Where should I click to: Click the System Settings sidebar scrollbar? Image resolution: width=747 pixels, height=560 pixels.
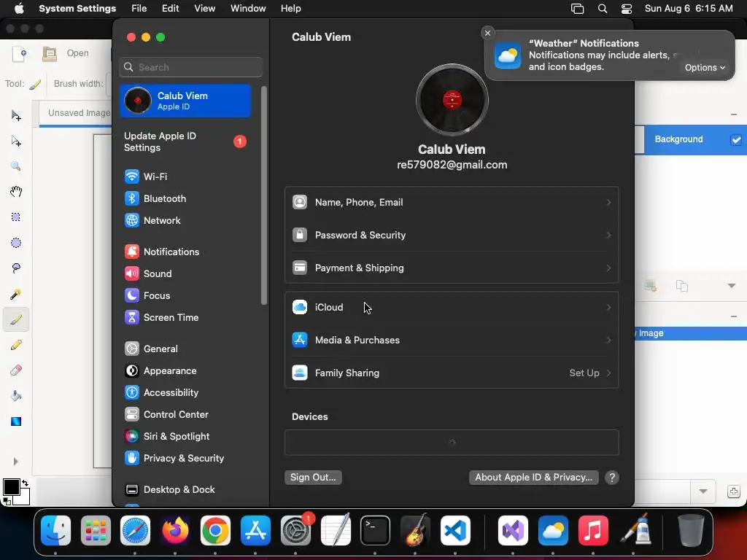point(264,195)
